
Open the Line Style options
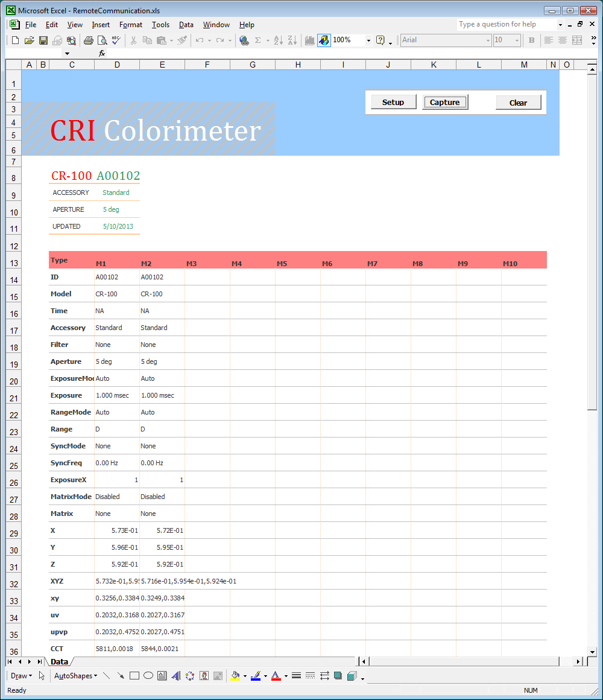[x=296, y=676]
